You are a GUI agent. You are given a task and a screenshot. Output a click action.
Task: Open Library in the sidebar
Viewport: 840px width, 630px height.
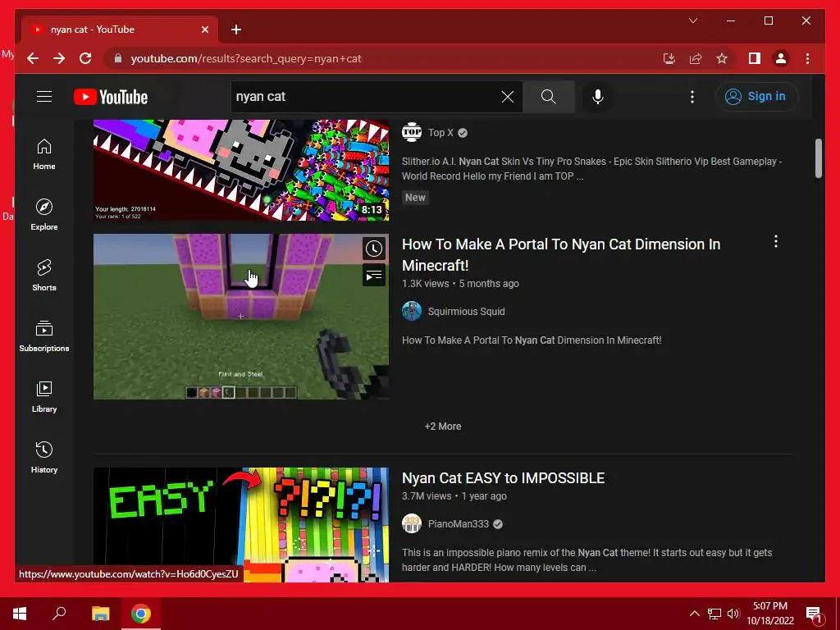tap(44, 396)
